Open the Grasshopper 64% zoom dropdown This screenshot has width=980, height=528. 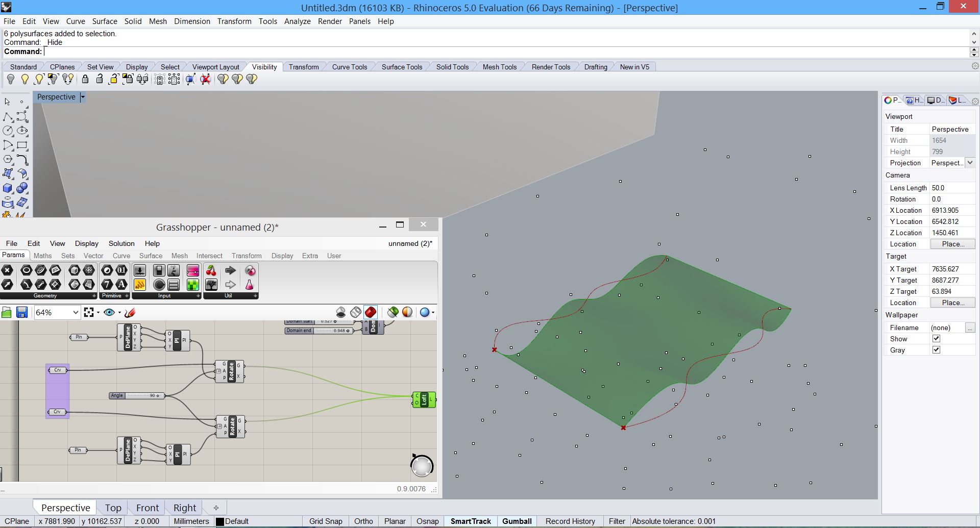pos(76,312)
